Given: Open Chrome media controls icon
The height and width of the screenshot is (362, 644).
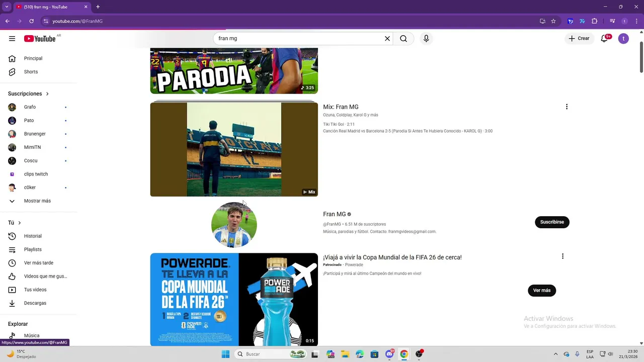Looking at the screenshot, I should pyautogui.click(x=612, y=21).
